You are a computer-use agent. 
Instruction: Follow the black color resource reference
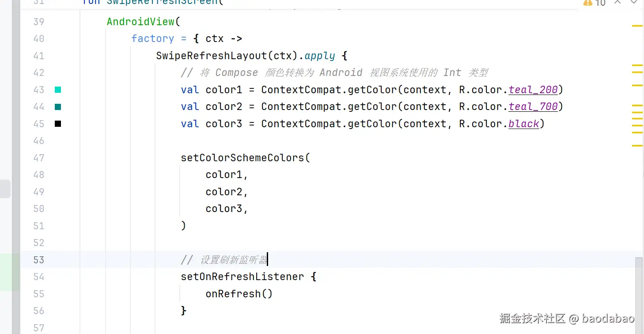523,124
